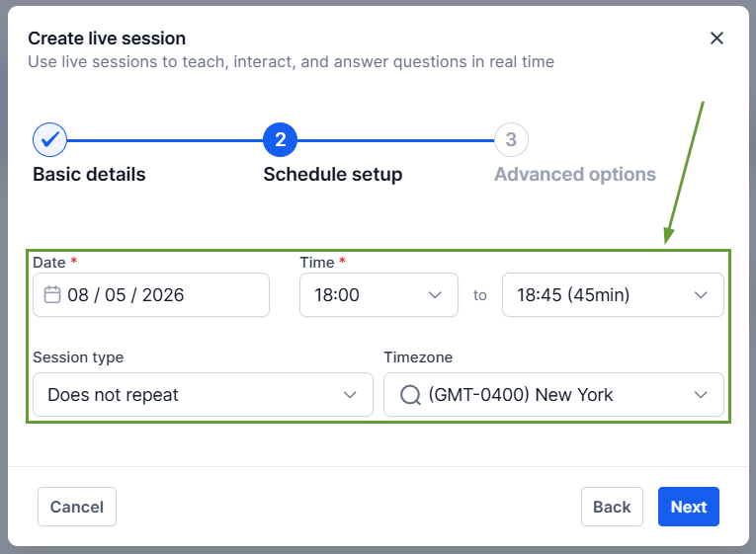Go to the Basic details step label
756x554 pixels.
pyautogui.click(x=89, y=175)
